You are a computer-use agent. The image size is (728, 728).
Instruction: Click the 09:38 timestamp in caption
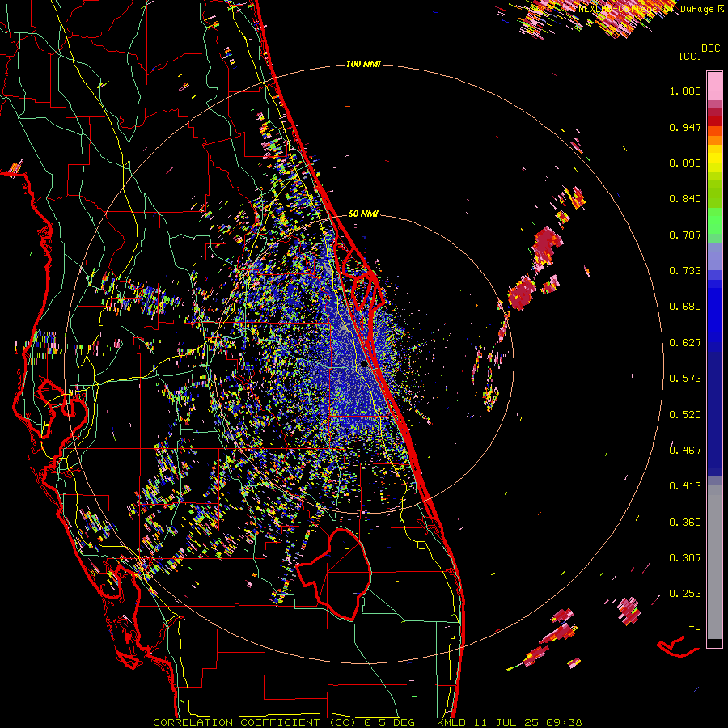coord(564,722)
